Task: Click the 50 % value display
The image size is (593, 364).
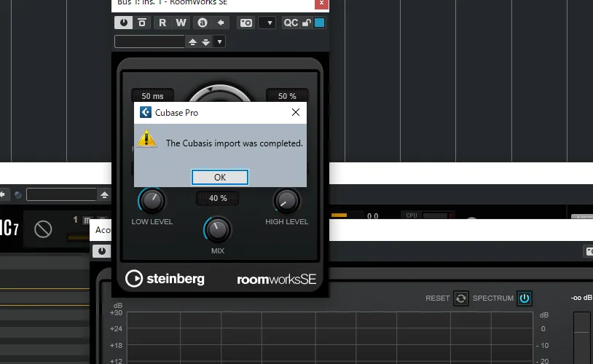Action: pos(287,96)
